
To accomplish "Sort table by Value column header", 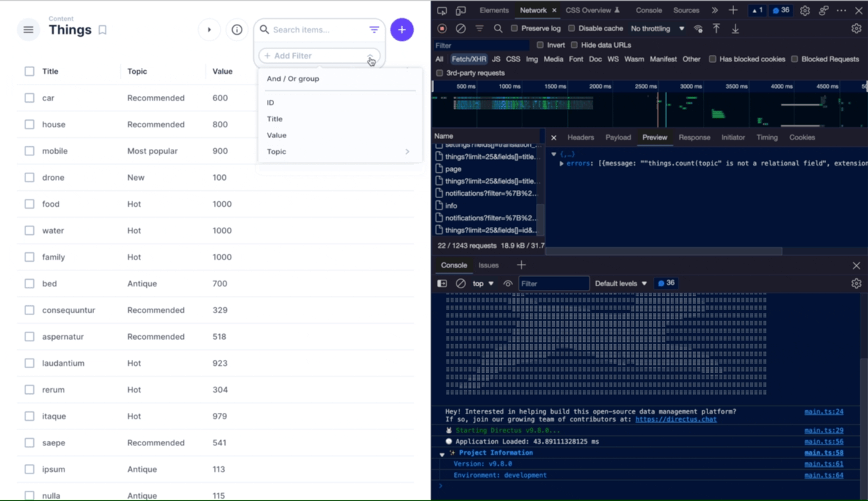I will [222, 71].
